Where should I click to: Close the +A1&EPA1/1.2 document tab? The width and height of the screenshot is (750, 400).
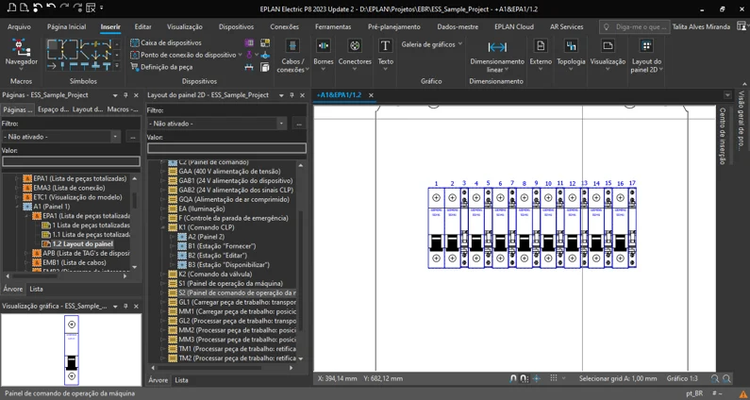tap(371, 95)
